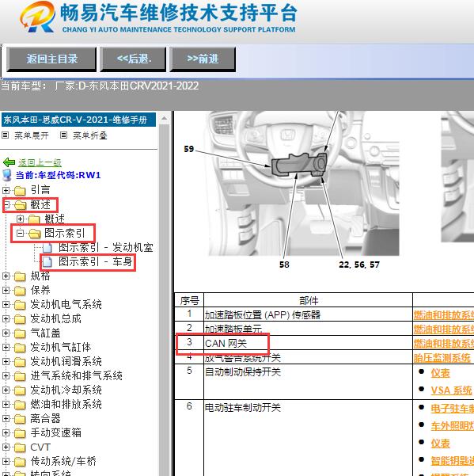Open the 燃油和排放系统 link in CAN 网关 row
474x476 pixels.
[x=444, y=344]
